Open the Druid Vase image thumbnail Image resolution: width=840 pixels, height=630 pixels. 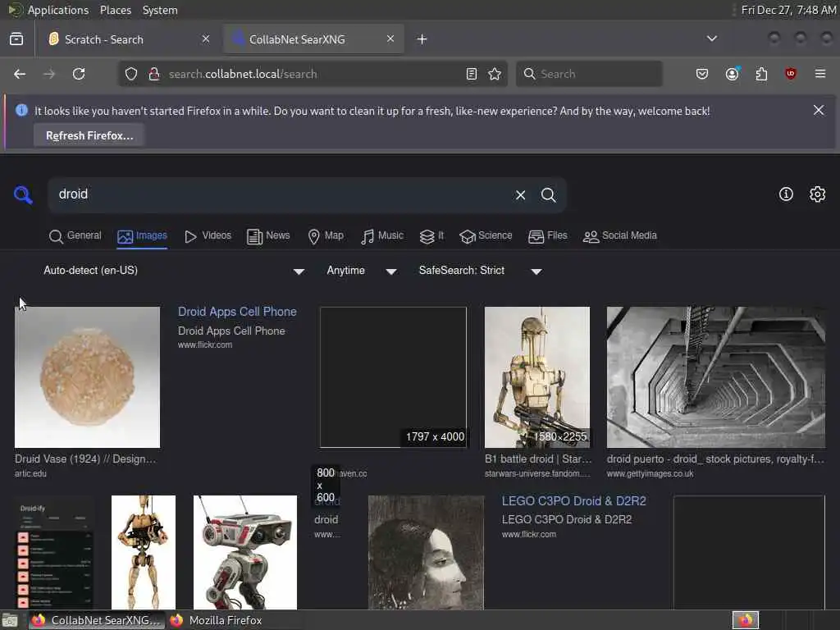[x=87, y=377]
